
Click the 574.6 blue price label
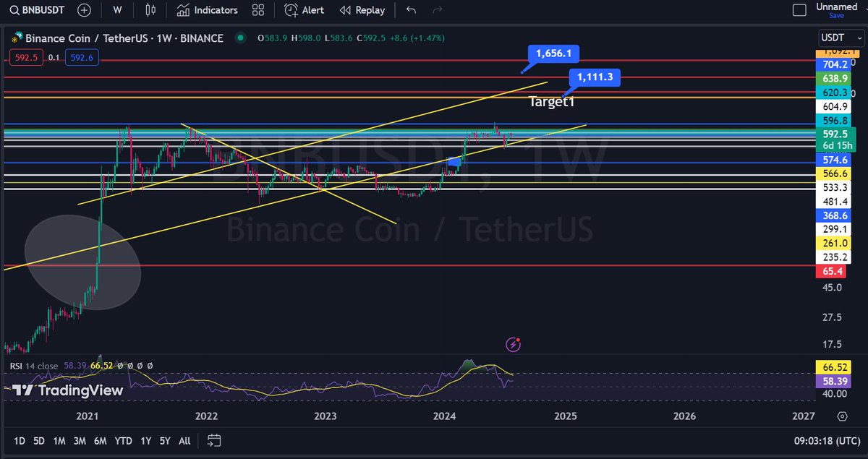click(x=834, y=159)
